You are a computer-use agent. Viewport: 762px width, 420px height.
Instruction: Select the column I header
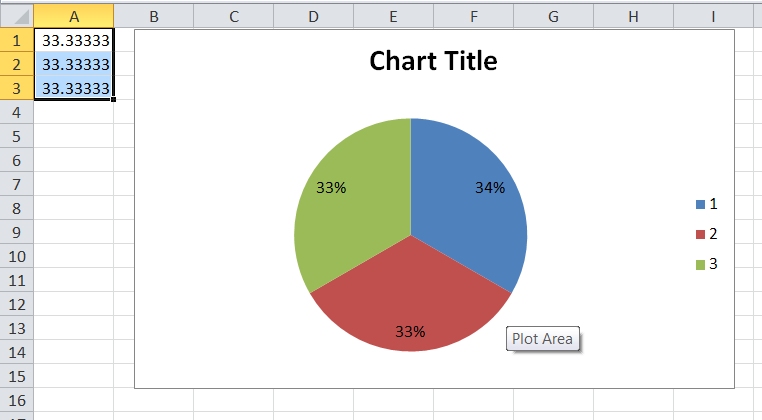[713, 16]
